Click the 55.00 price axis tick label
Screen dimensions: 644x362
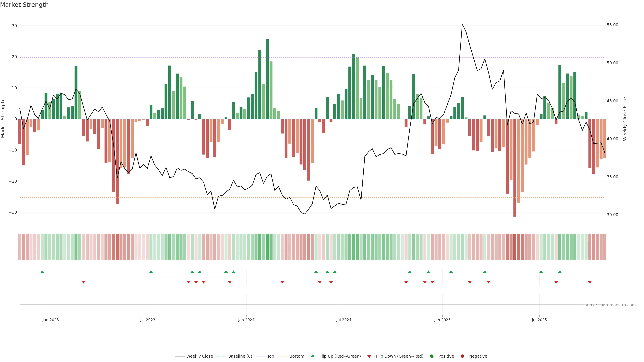612,25
